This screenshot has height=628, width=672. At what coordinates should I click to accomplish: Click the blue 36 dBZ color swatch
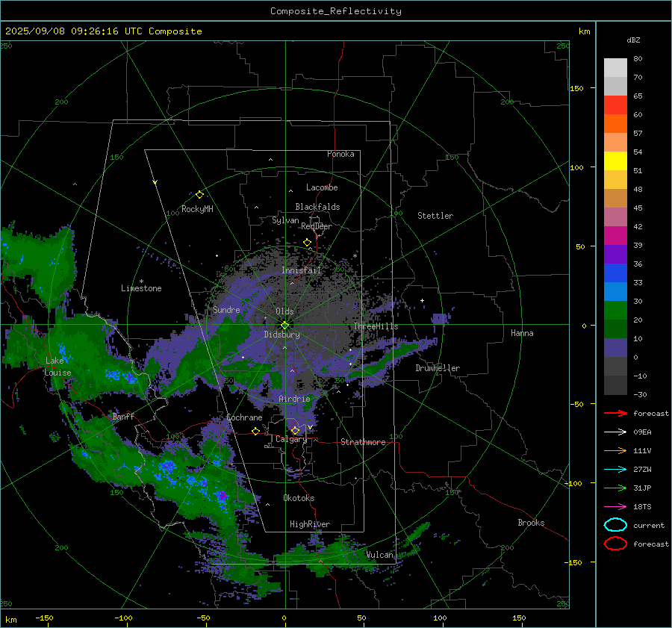[x=615, y=273]
